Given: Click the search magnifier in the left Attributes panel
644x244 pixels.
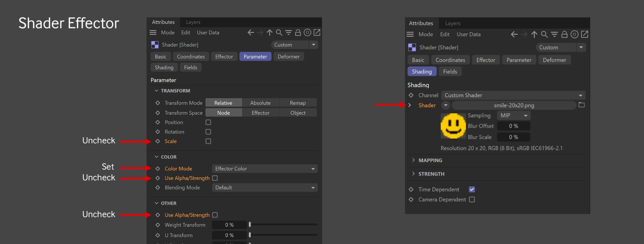Looking at the screenshot, I should click(x=279, y=33).
